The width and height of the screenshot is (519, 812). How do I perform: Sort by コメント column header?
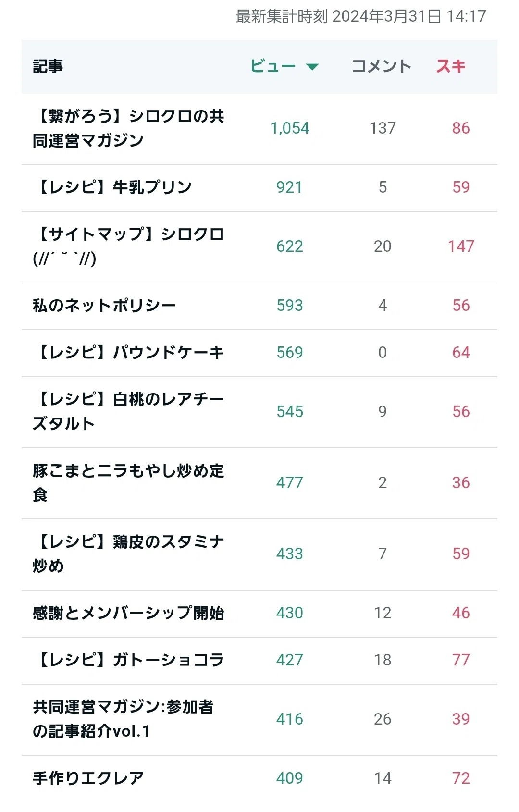[x=382, y=66]
